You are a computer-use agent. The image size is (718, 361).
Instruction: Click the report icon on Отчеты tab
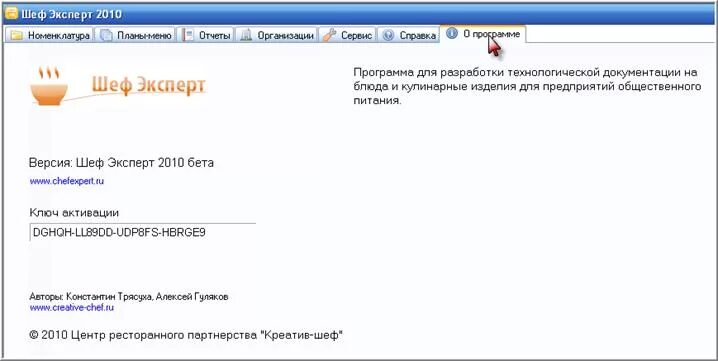(188, 35)
